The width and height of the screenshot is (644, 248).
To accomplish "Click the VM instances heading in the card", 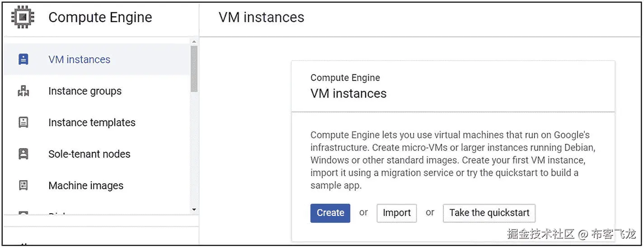I will pos(348,94).
